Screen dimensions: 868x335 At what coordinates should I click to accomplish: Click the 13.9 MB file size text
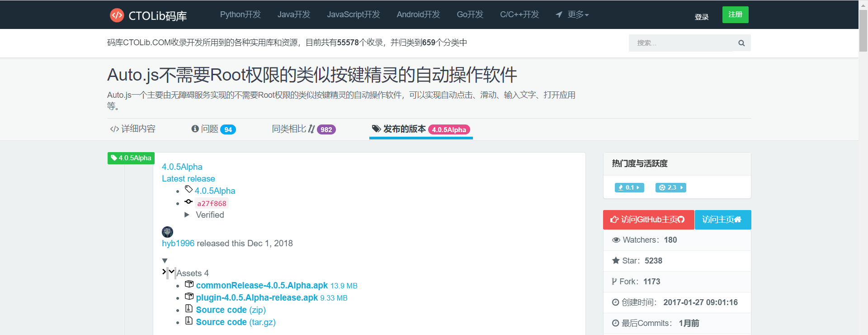click(x=344, y=286)
